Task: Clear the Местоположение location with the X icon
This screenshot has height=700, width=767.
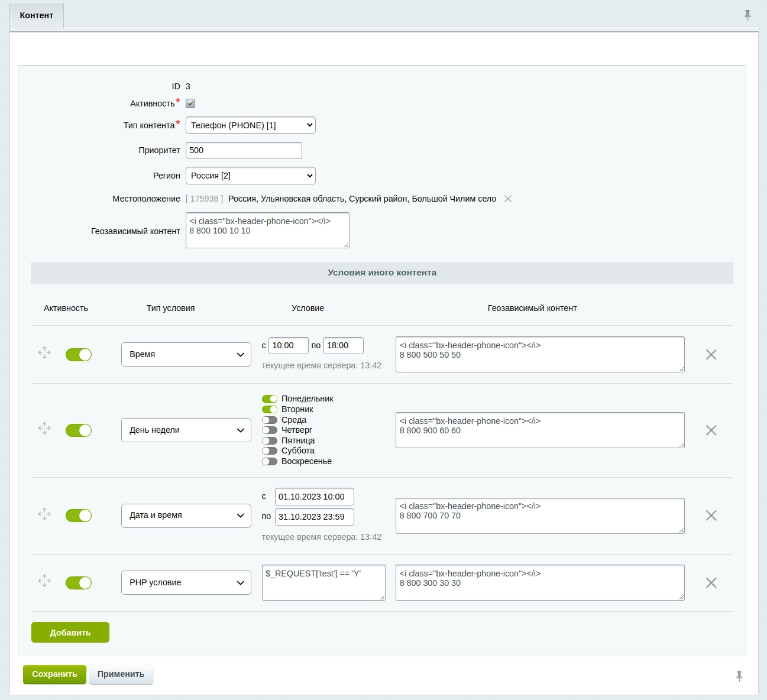Action: 508,199
